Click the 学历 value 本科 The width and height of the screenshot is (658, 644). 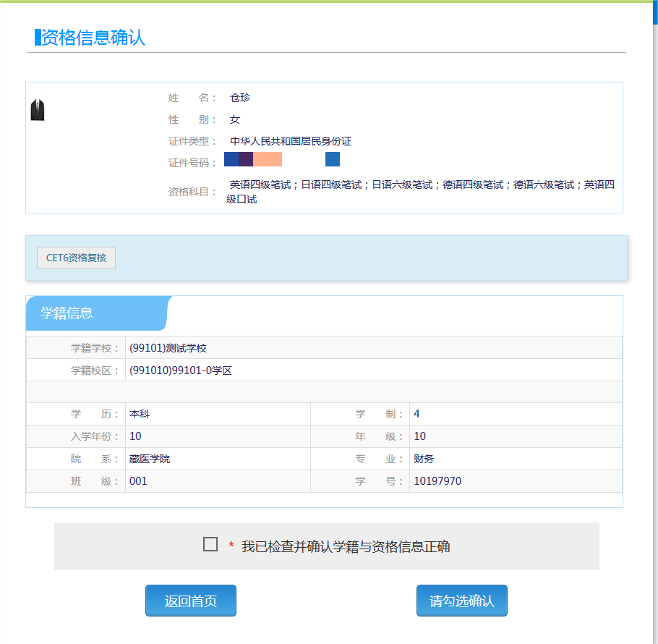point(140,415)
